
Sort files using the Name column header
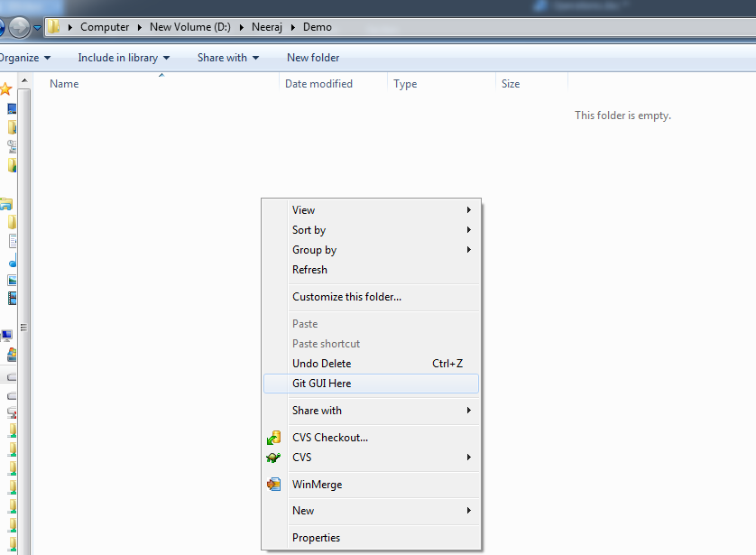click(x=63, y=83)
